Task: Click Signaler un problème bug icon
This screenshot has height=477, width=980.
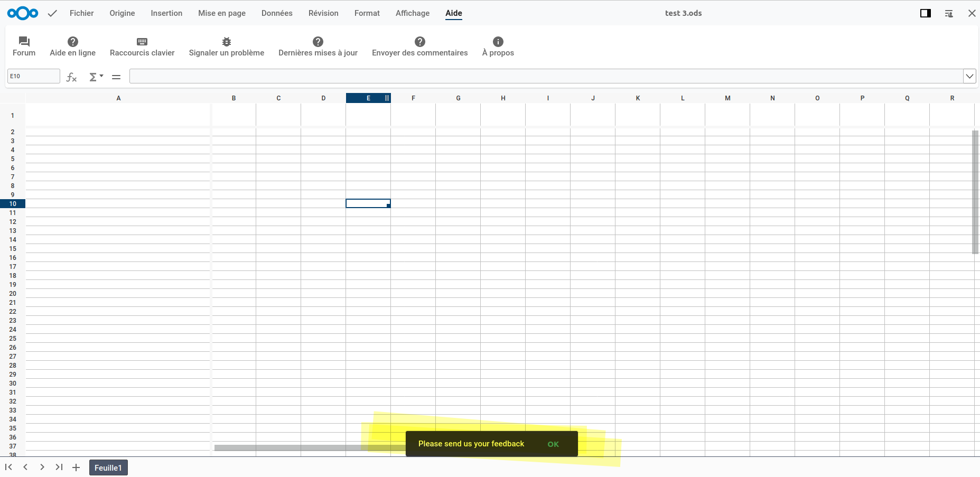Action: coord(227,42)
